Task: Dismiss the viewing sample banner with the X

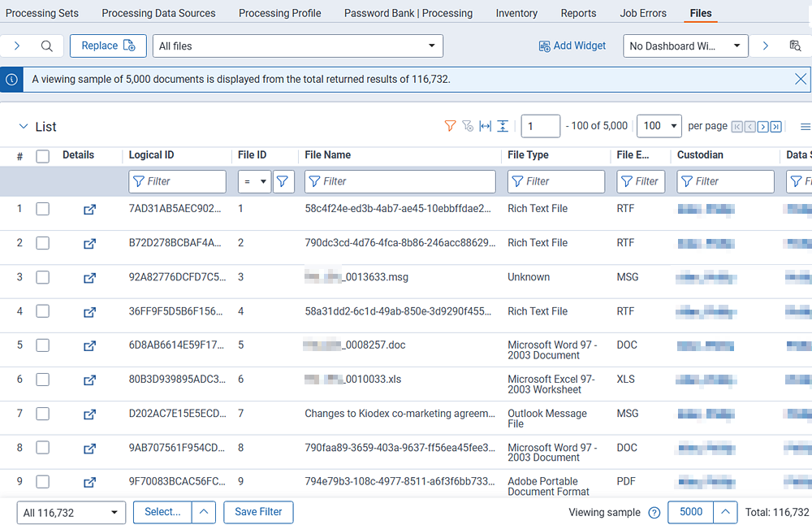Action: [x=801, y=79]
